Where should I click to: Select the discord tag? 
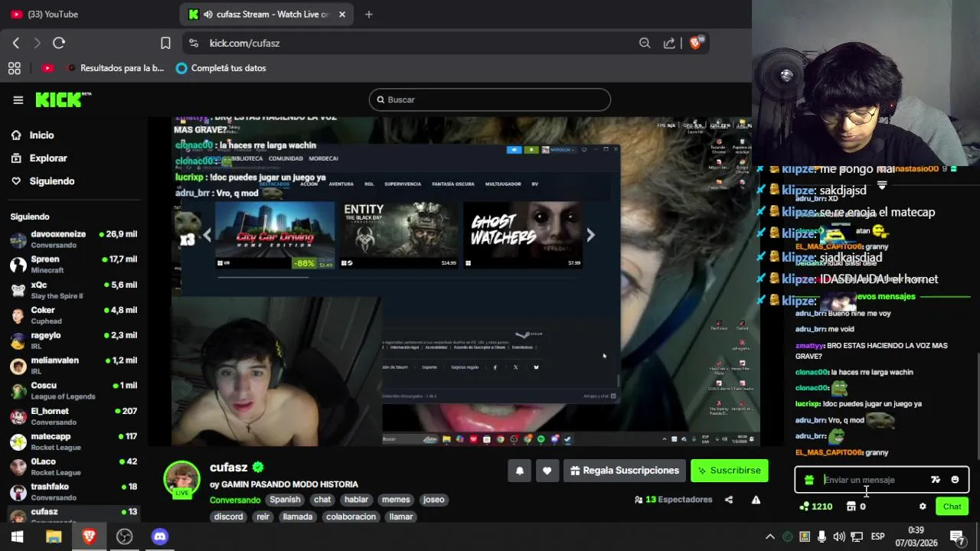pyautogui.click(x=228, y=517)
